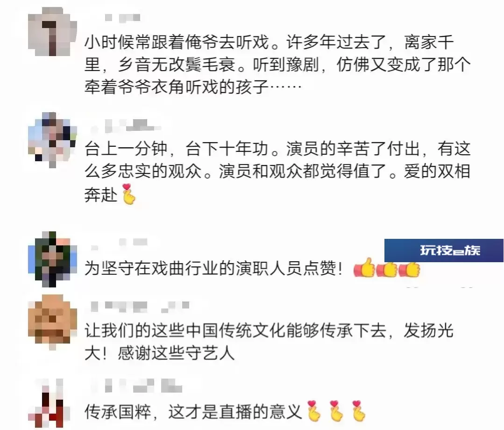This screenshot has height=430, width=504.
Task: Click the blurred username above the 传承国粹 comment
Action: click(x=137, y=385)
